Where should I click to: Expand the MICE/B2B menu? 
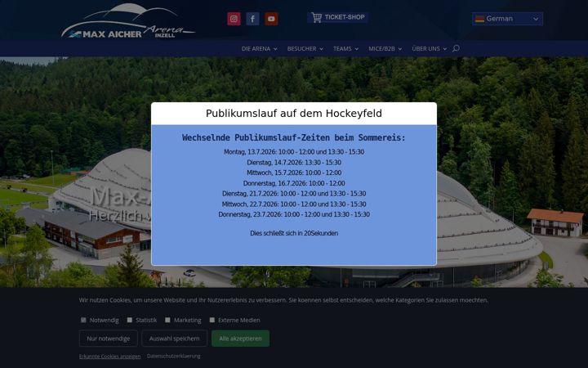coord(385,49)
